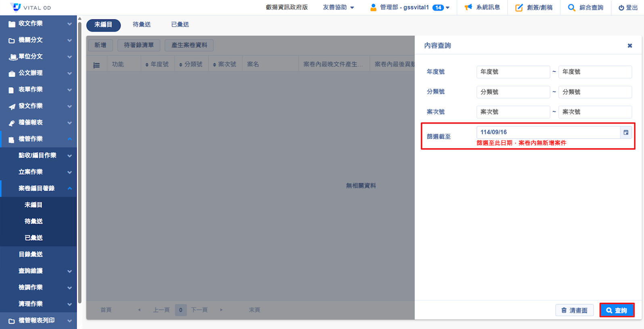Switch to the 已彙送 tab
Image resolution: width=644 pixels, height=329 pixels.
click(x=180, y=25)
